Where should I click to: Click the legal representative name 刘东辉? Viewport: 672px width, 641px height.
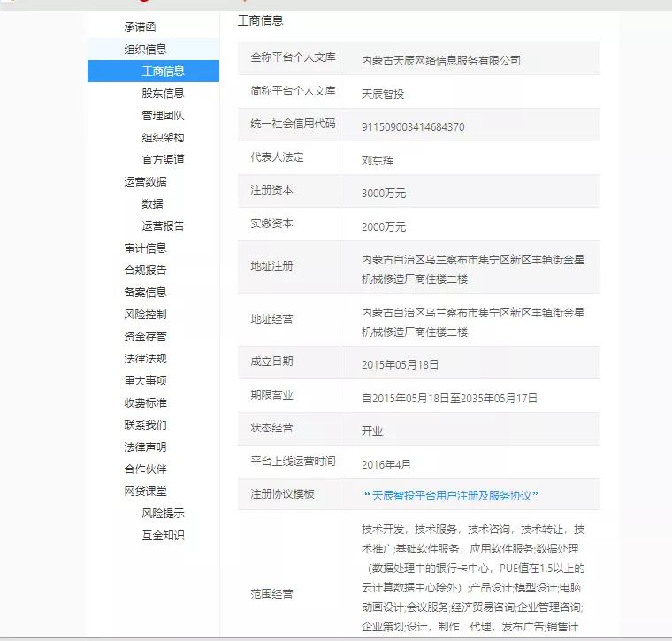(378, 160)
